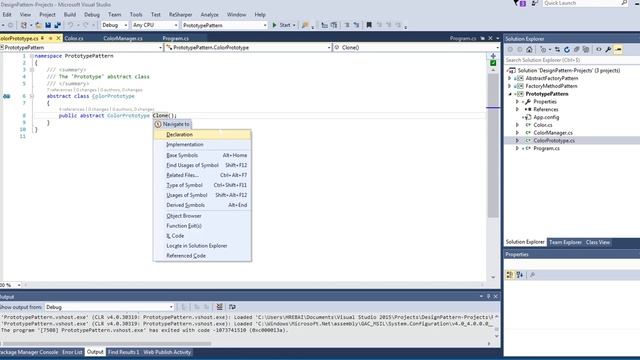640x360 pixels.
Task: Choose Find Usages of Symbol
Action: tap(202, 165)
